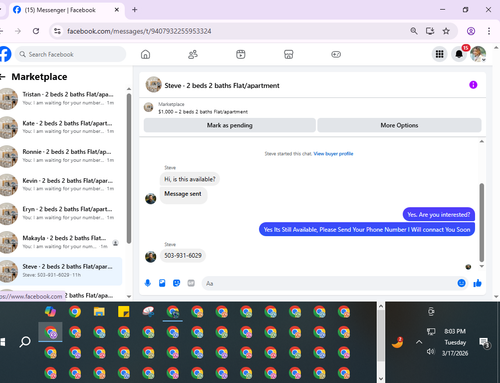Click the chat messages vertical scrollbar
Screen dimensions: 500x383
tap(481, 222)
